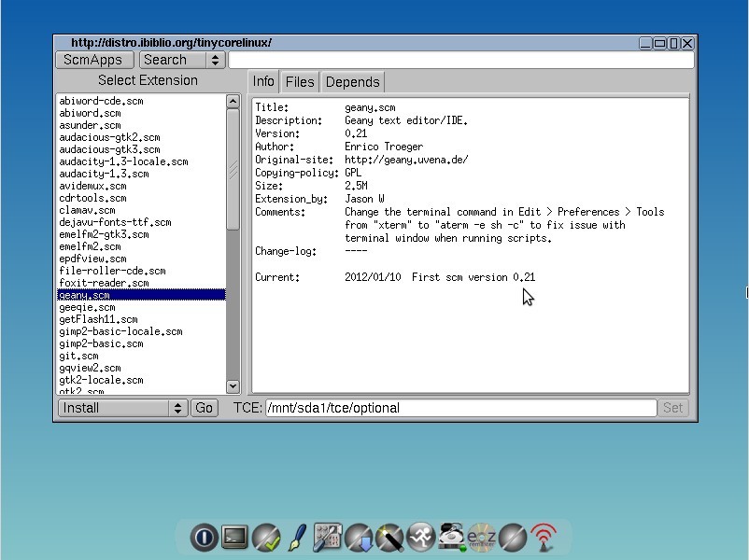Click the list scroll up arrow

click(x=233, y=101)
